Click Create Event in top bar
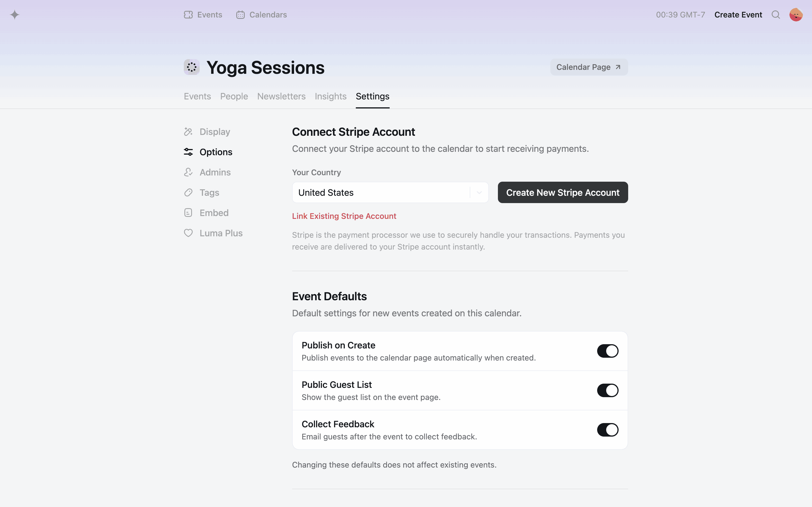 [x=738, y=15]
